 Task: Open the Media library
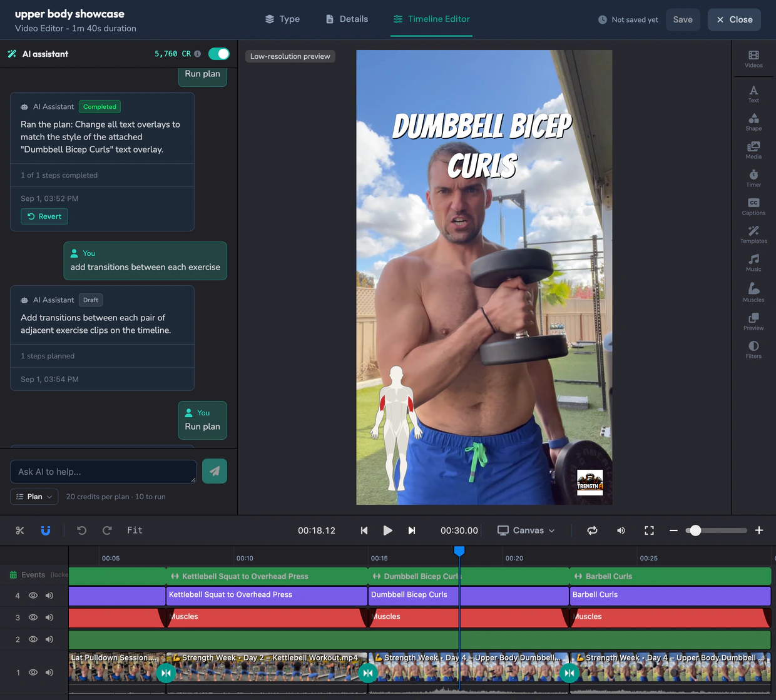(753, 150)
